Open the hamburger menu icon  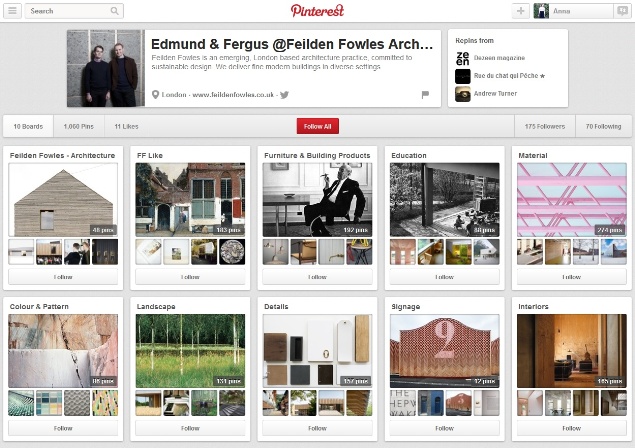point(12,11)
